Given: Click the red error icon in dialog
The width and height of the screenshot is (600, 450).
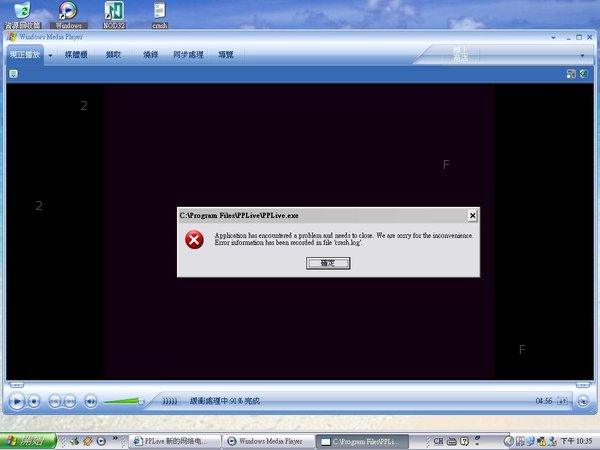Looking at the screenshot, I should coord(194,240).
